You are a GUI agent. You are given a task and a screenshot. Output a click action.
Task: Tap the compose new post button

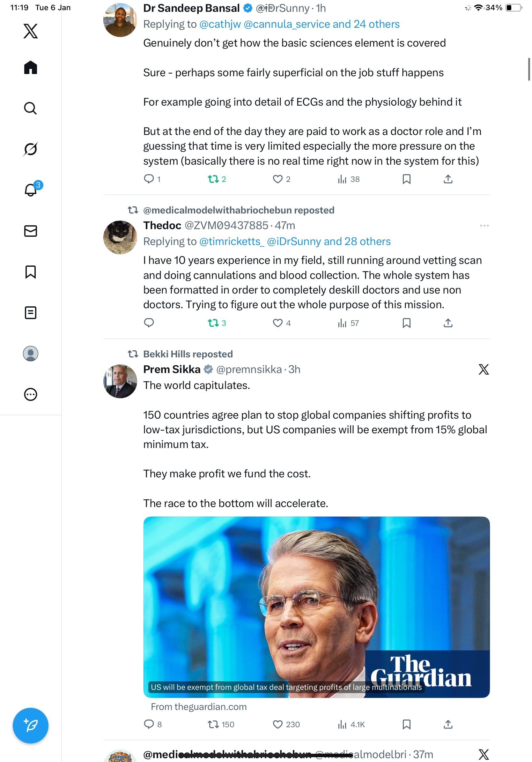tap(31, 725)
